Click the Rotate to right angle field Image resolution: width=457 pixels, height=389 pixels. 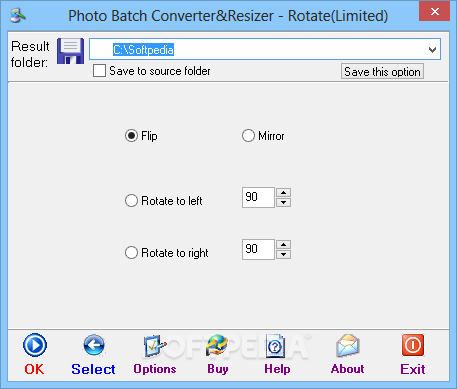pyautogui.click(x=258, y=249)
